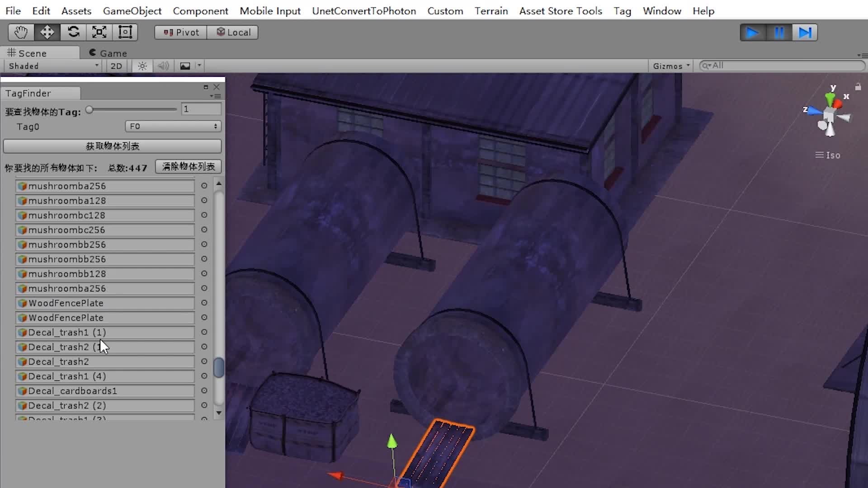Select the Rect Transform tool
This screenshot has height=488, width=868.
click(x=125, y=32)
